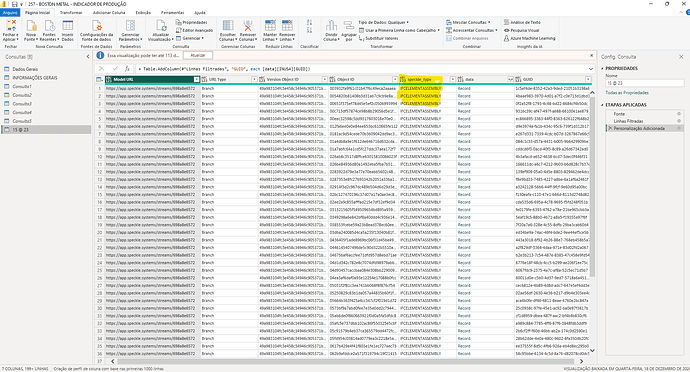Expand the formula bar chevron

click(x=591, y=69)
